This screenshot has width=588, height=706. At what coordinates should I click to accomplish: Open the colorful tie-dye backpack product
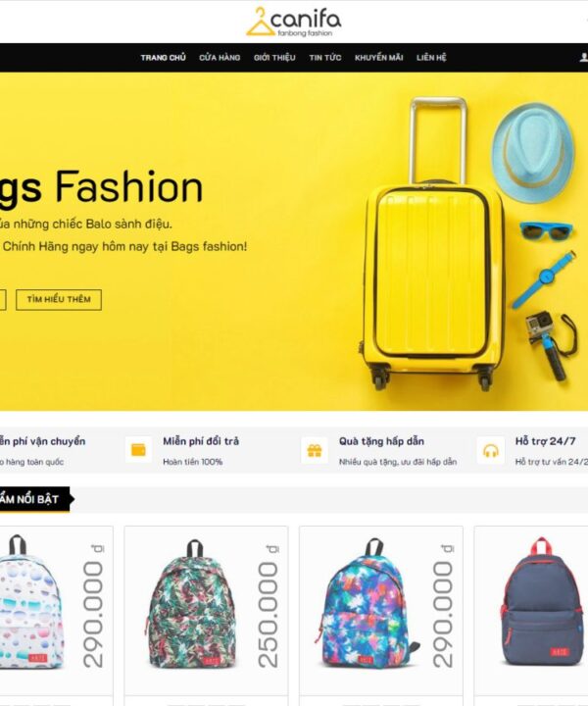coord(367,603)
